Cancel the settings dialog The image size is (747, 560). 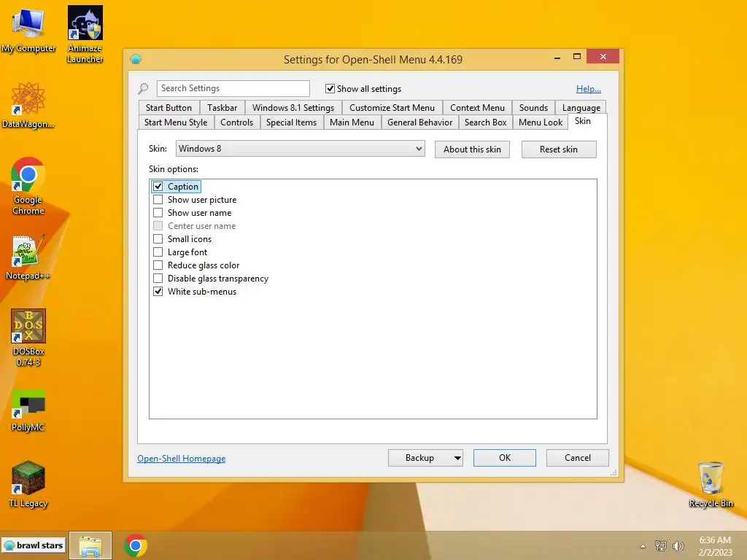click(578, 458)
